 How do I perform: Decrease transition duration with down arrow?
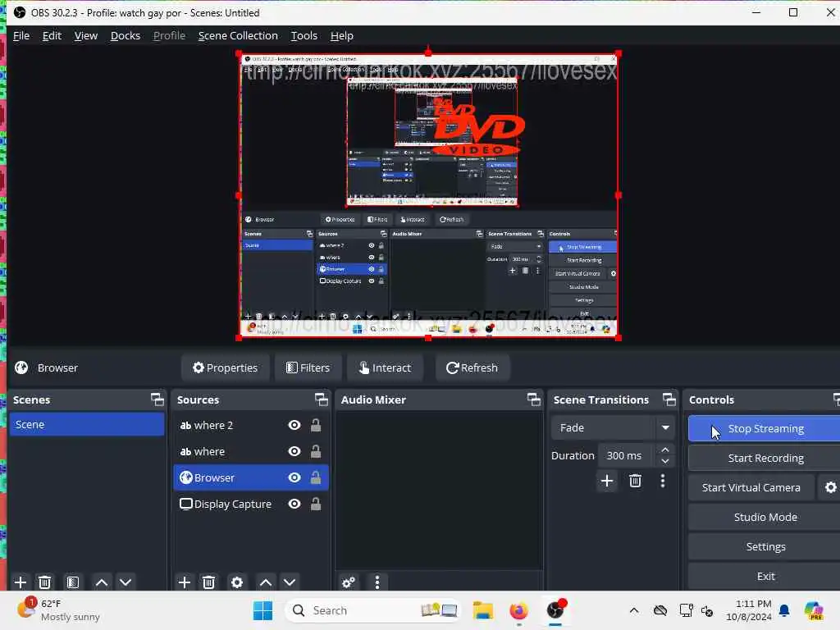coord(664,461)
